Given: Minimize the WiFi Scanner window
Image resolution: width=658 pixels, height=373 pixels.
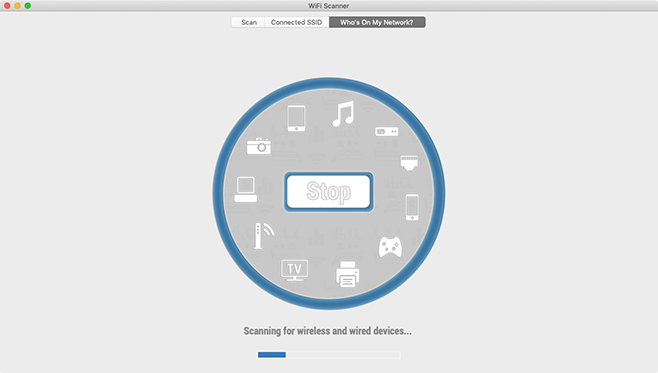Looking at the screenshot, I should [x=17, y=5].
